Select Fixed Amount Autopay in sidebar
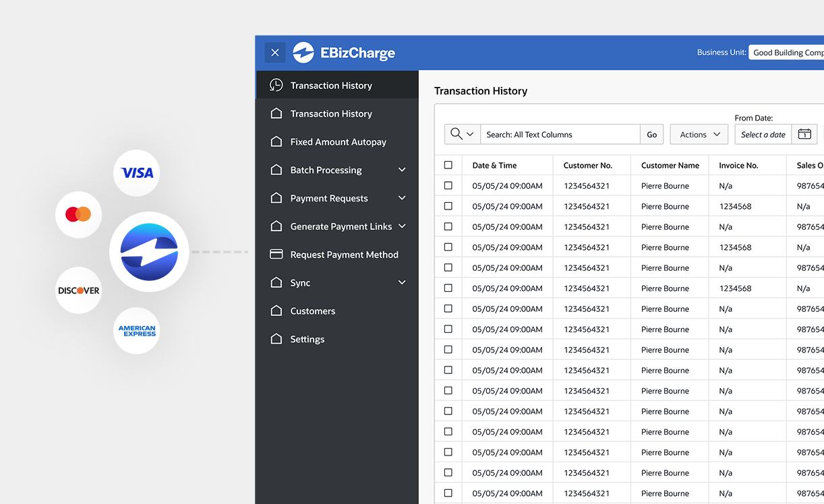The height and width of the screenshot is (504, 824). coord(337,141)
